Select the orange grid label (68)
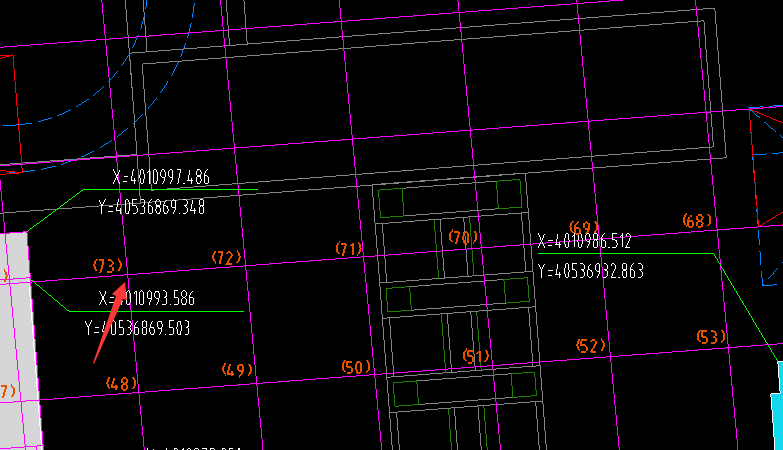Image resolution: width=783 pixels, height=450 pixels. pos(698,220)
